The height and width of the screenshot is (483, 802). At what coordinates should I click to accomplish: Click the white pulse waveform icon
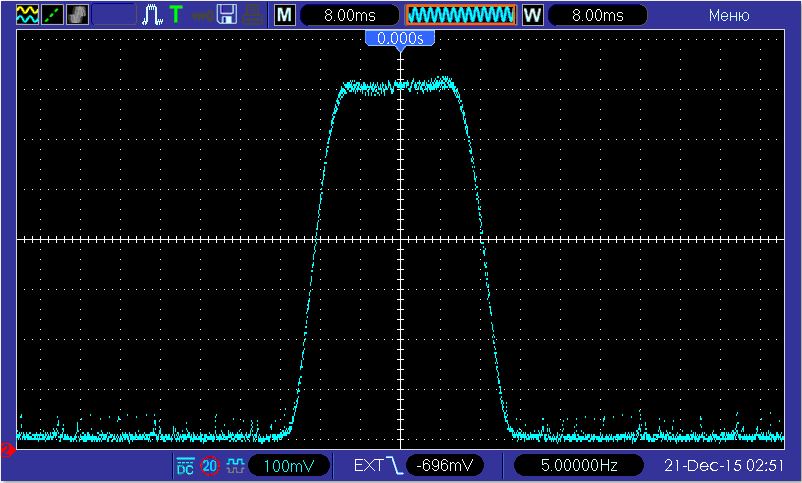[x=152, y=15]
